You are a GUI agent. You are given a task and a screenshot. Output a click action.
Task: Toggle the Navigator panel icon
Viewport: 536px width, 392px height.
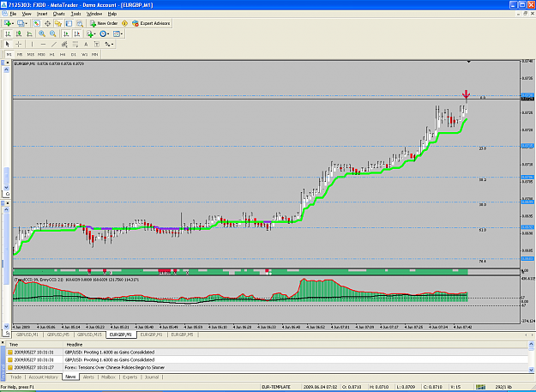click(x=58, y=23)
